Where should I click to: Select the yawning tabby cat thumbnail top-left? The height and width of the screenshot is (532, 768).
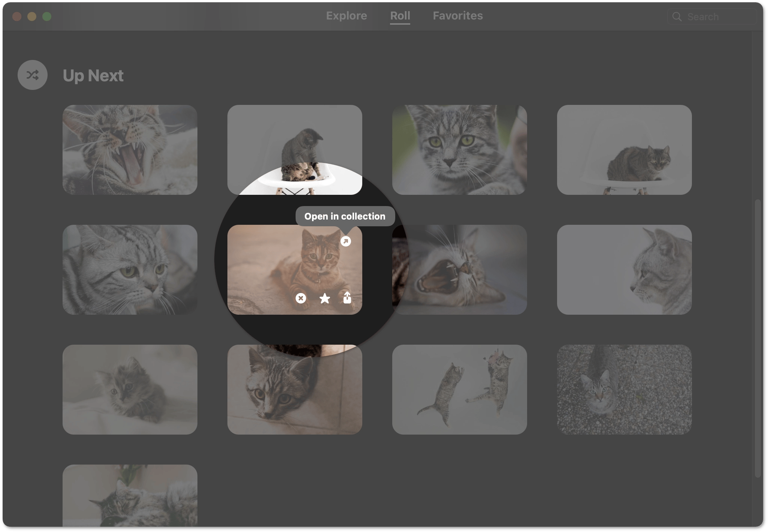pyautogui.click(x=130, y=149)
